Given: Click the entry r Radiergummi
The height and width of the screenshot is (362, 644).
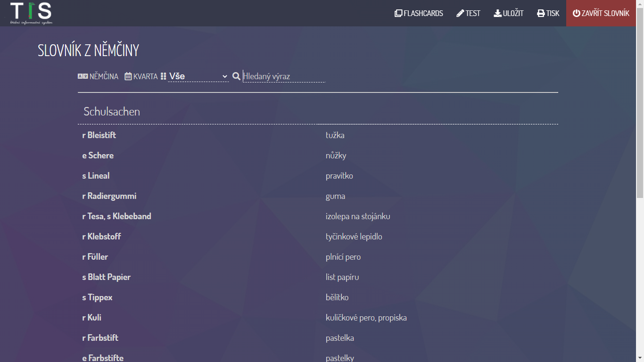Looking at the screenshot, I should (109, 196).
